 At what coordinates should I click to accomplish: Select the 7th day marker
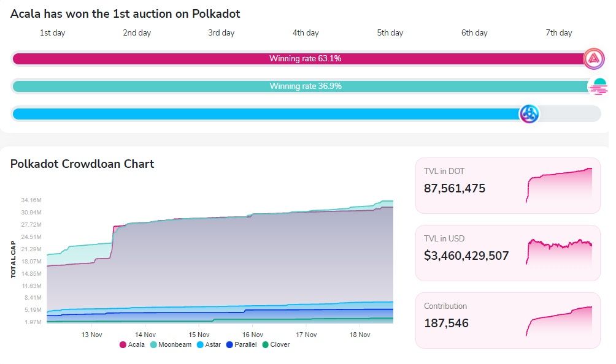point(558,33)
